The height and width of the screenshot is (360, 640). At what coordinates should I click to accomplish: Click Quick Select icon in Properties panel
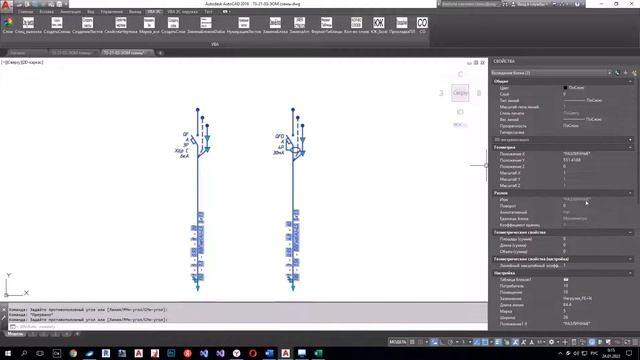[634, 73]
